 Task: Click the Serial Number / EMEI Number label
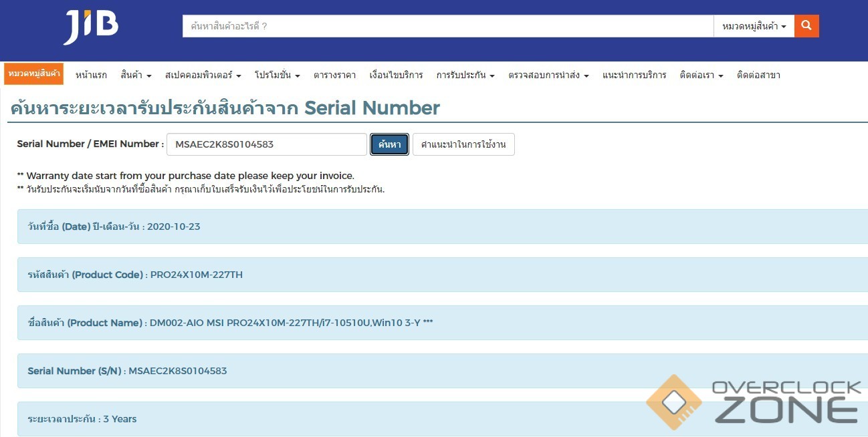click(90, 144)
